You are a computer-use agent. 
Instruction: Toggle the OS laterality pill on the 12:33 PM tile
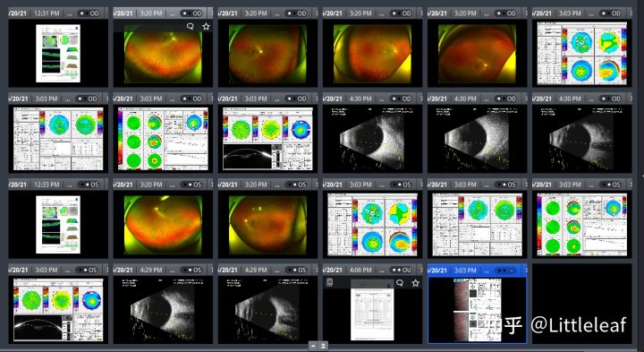click(x=89, y=185)
